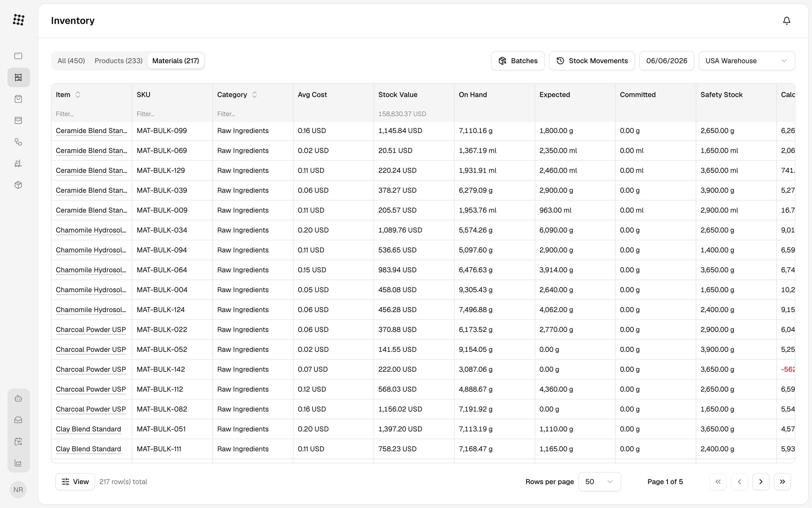Focus the Item filter field
Image resolution: width=812 pixels, height=508 pixels.
91,114
